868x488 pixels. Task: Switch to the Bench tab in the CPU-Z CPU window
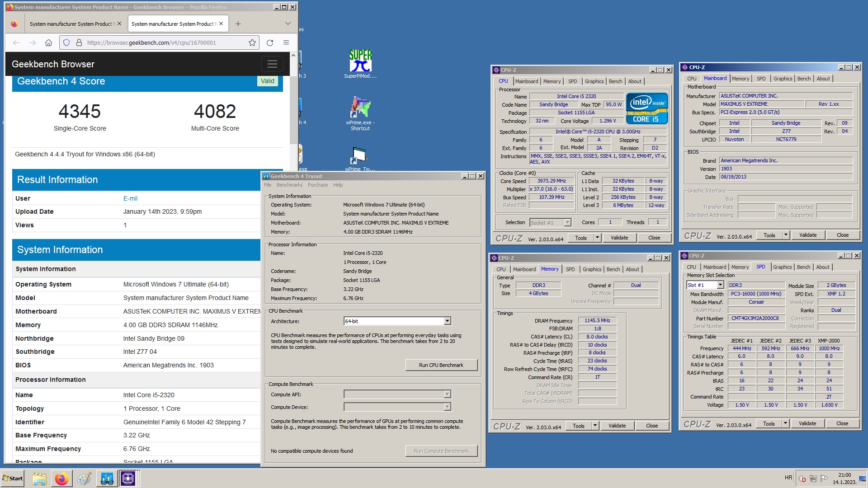pos(615,81)
